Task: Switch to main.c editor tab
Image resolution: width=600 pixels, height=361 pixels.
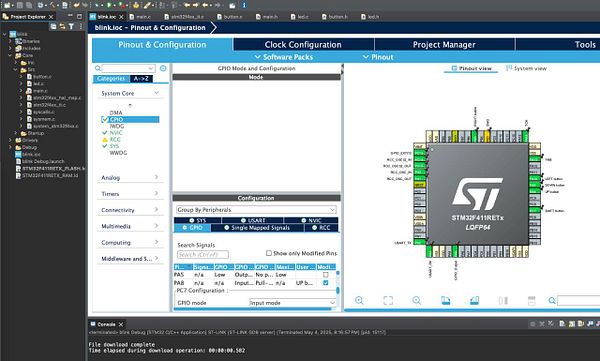Action: coord(140,17)
